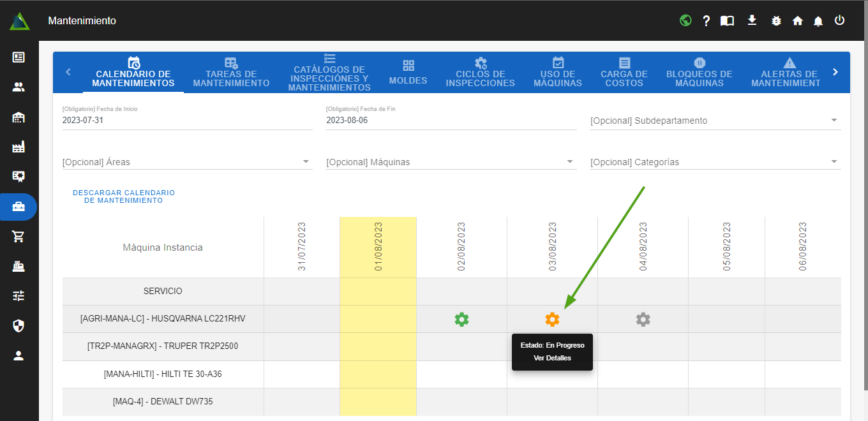Expand the Áreas dropdown
Viewport: 868px width, 421px height.
coord(187,162)
